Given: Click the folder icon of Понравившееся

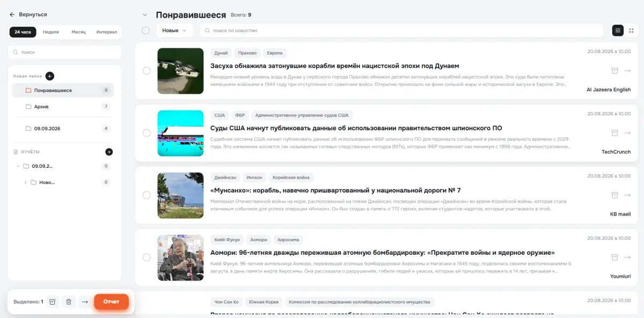Looking at the screenshot, I should point(28,91).
